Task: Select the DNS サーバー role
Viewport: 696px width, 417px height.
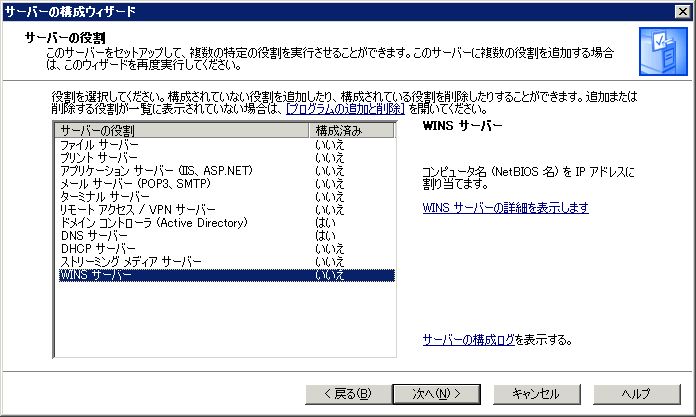Action: click(227, 235)
